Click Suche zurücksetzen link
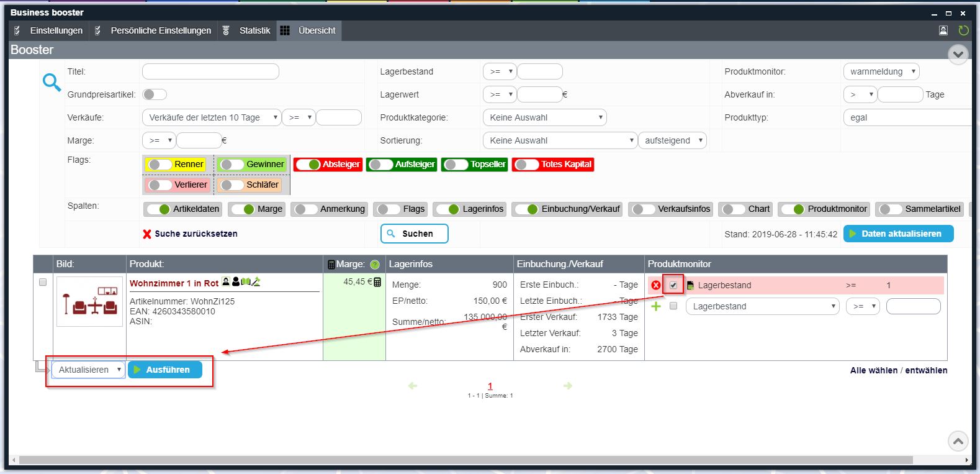 tap(196, 234)
